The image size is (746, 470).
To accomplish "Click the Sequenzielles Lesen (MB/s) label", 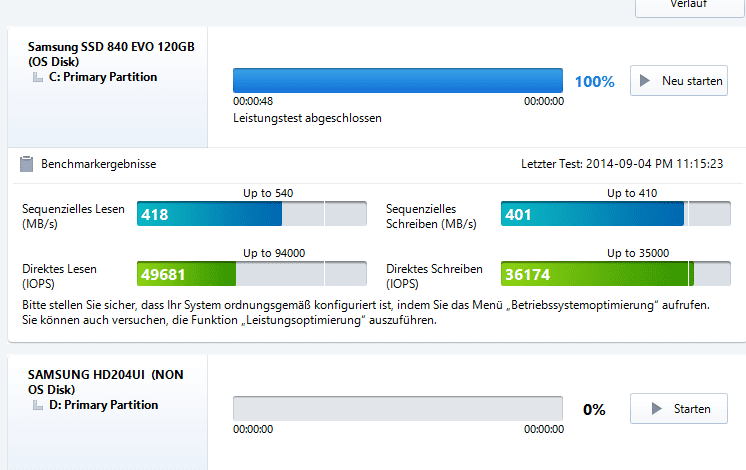I will tap(73, 216).
